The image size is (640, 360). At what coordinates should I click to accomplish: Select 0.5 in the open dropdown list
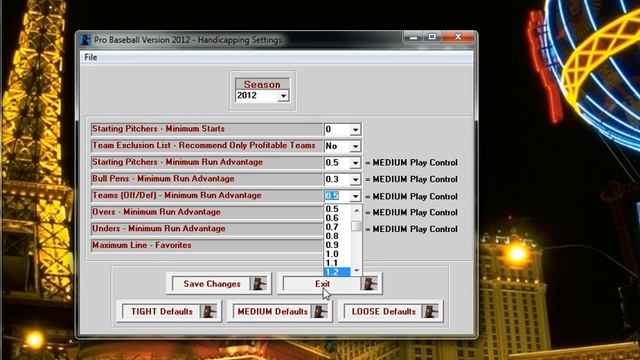(x=337, y=209)
